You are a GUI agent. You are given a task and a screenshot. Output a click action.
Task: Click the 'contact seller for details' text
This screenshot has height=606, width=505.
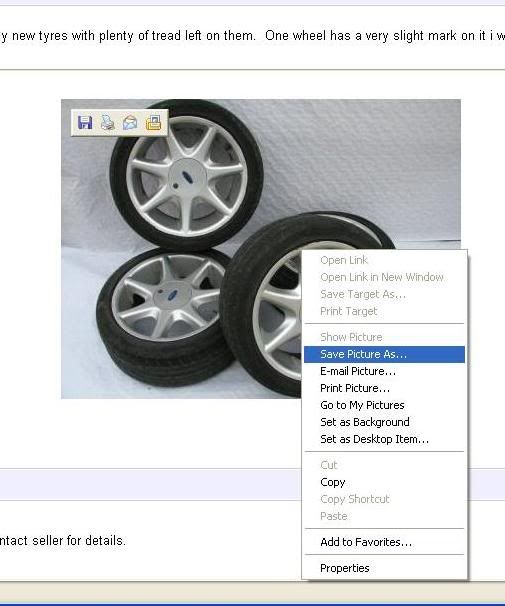[x=62, y=541]
